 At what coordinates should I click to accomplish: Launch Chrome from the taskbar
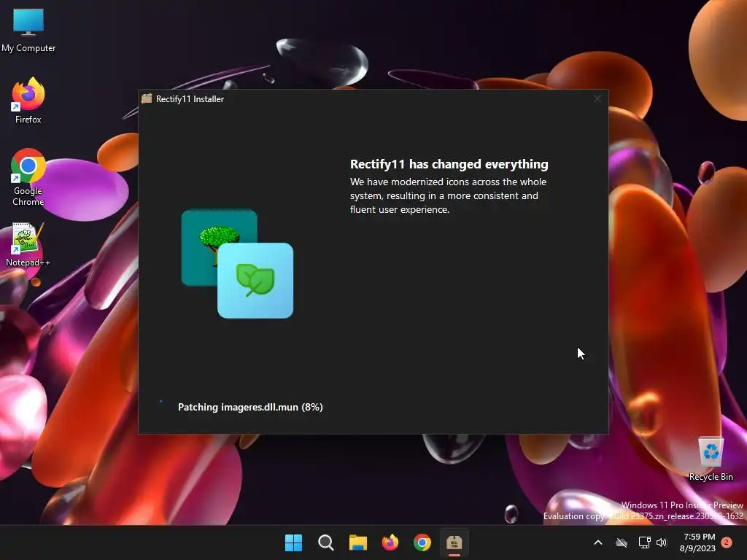pos(422,542)
